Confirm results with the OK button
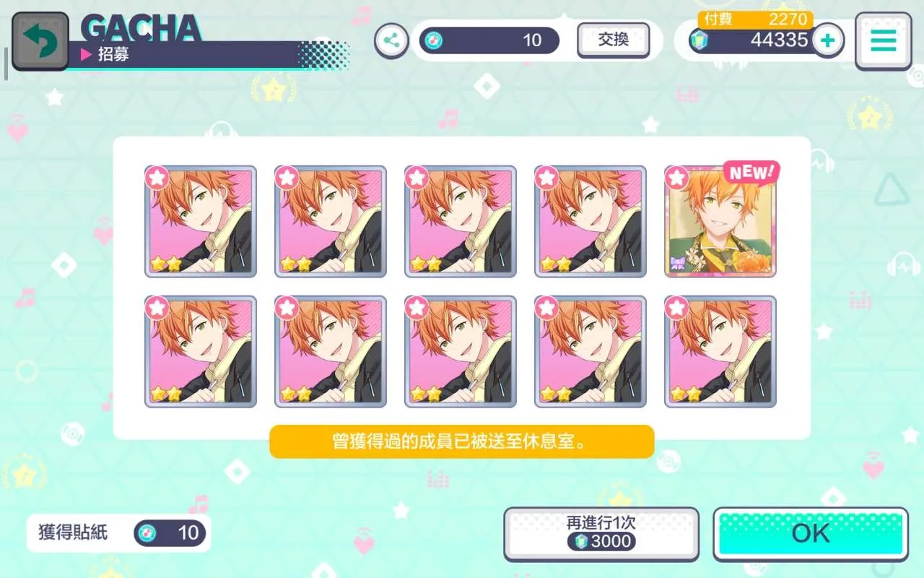Image resolution: width=924 pixels, height=578 pixels. [811, 533]
